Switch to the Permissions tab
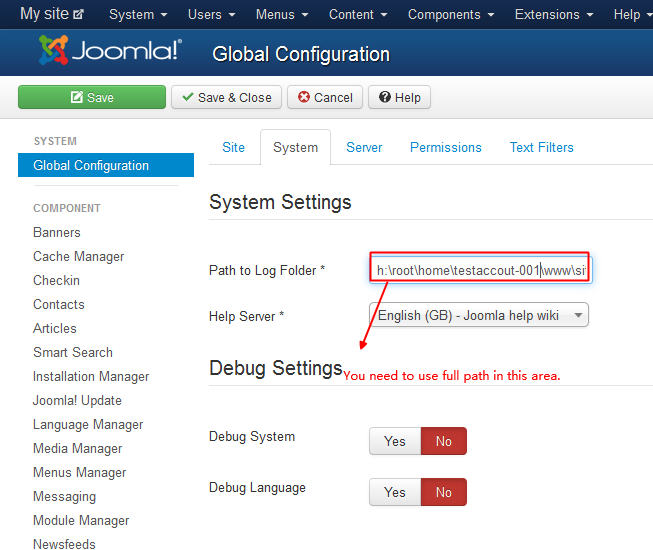The height and width of the screenshot is (550, 653). (445, 147)
